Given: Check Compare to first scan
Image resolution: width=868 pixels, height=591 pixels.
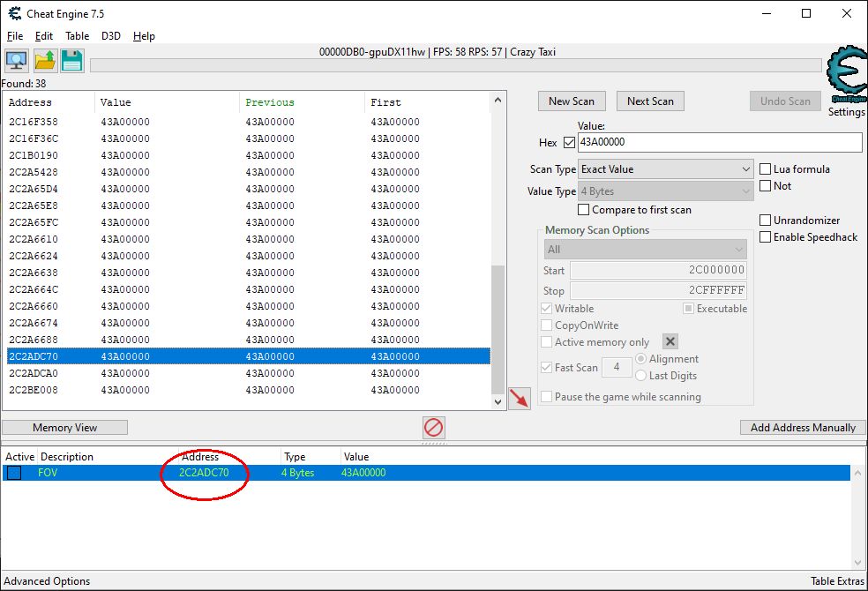Looking at the screenshot, I should [x=583, y=210].
